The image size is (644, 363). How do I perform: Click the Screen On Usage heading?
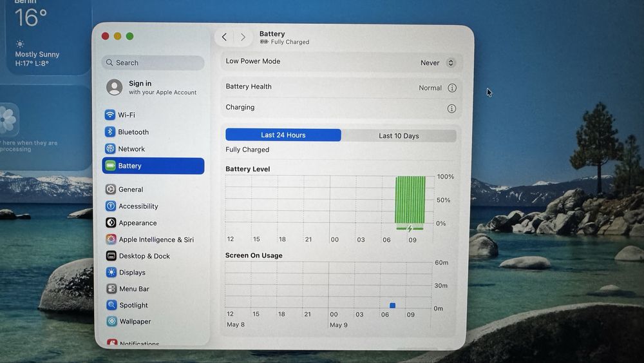(x=254, y=255)
